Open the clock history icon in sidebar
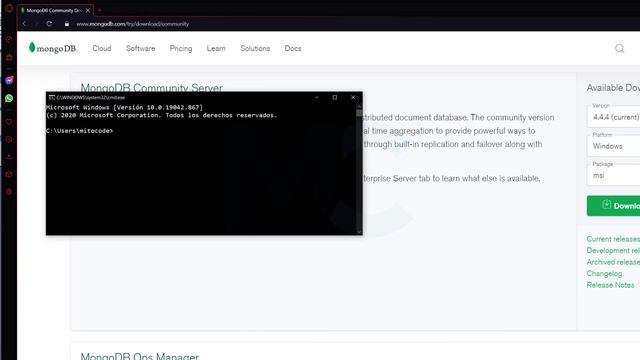The width and height of the screenshot is (640, 360). [9, 139]
